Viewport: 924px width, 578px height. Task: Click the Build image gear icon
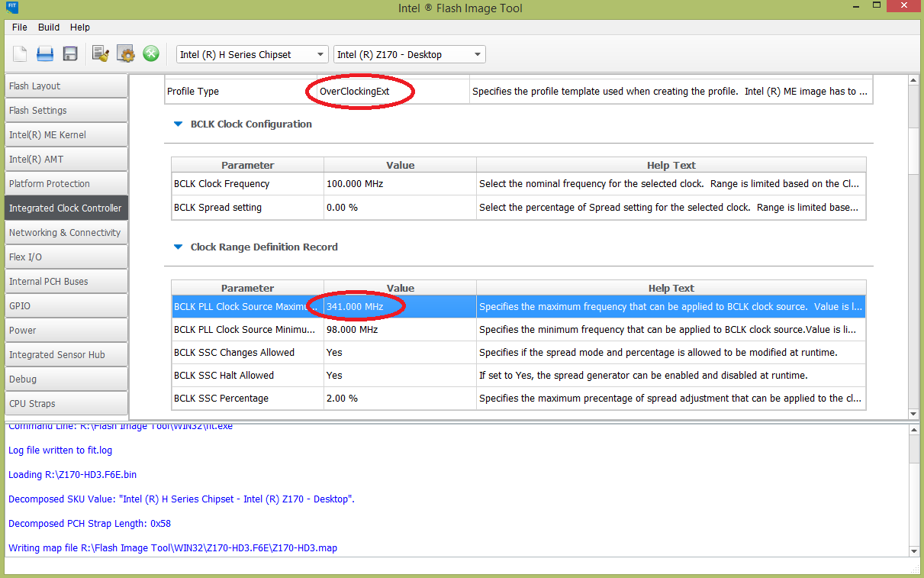(125, 54)
